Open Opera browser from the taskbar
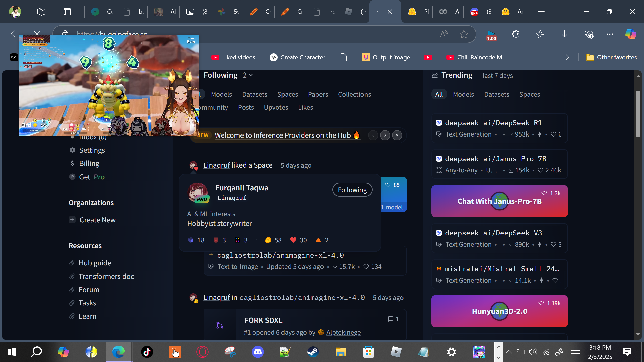 click(x=202, y=352)
